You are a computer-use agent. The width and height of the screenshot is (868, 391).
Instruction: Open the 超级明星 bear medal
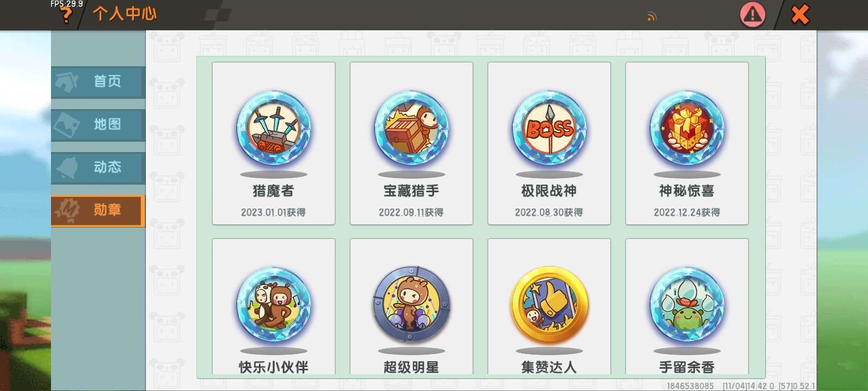(411, 304)
